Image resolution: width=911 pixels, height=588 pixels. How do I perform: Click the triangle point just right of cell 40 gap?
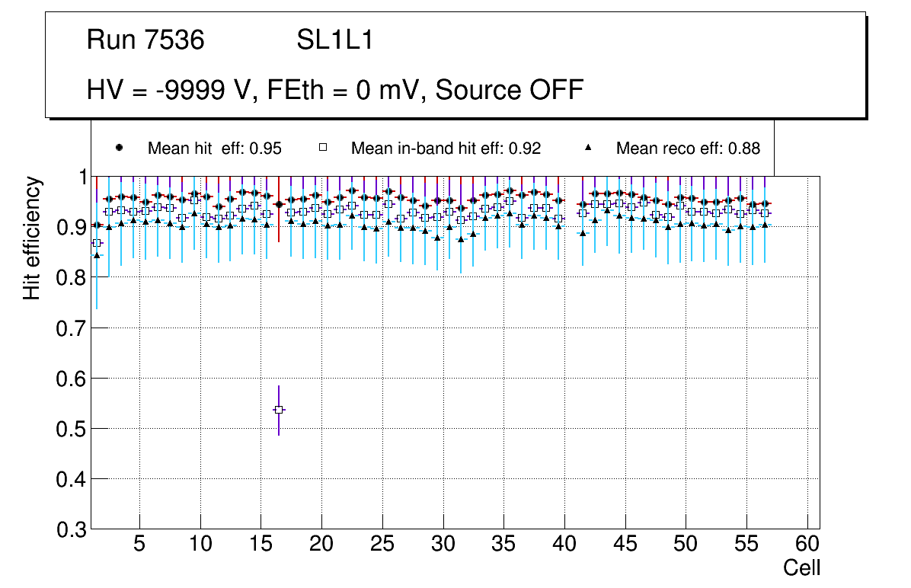pos(583,233)
